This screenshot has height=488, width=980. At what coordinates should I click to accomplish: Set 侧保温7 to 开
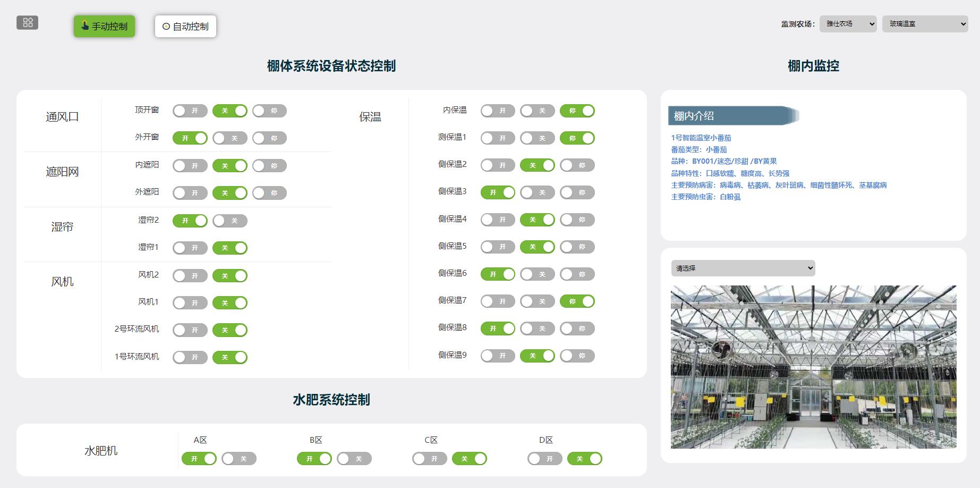[498, 301]
